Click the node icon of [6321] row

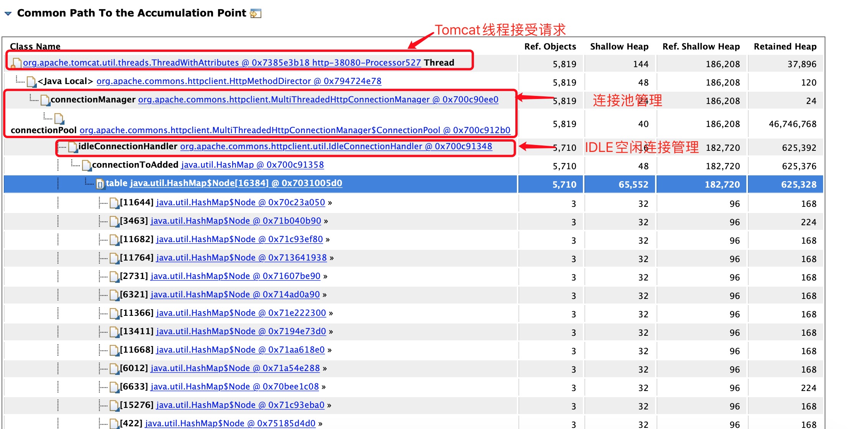114,295
